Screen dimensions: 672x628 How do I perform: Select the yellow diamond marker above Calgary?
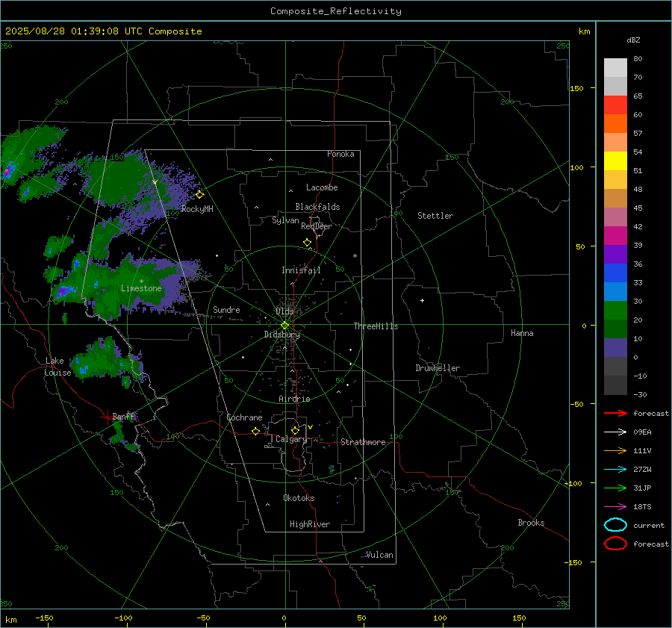coord(295,430)
